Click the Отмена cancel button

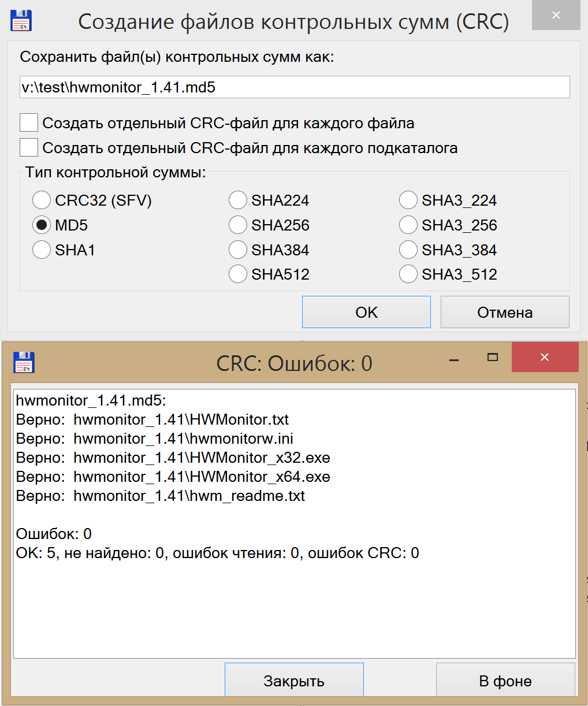[505, 312]
